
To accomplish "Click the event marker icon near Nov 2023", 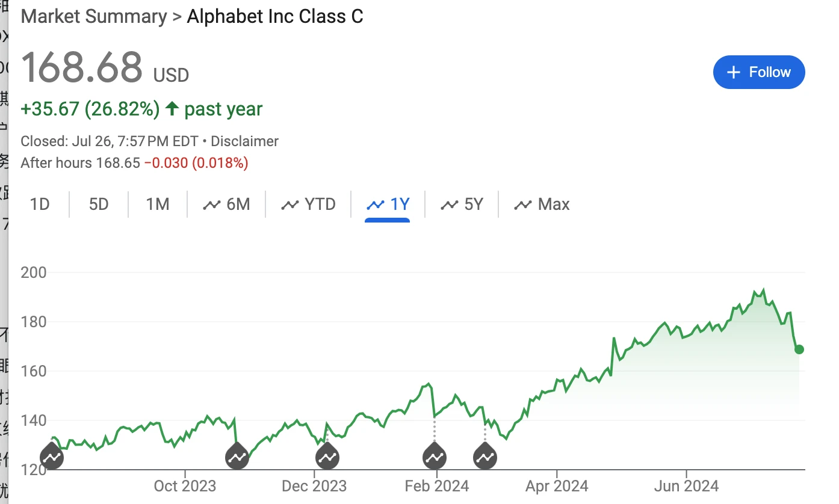I will tap(237, 458).
